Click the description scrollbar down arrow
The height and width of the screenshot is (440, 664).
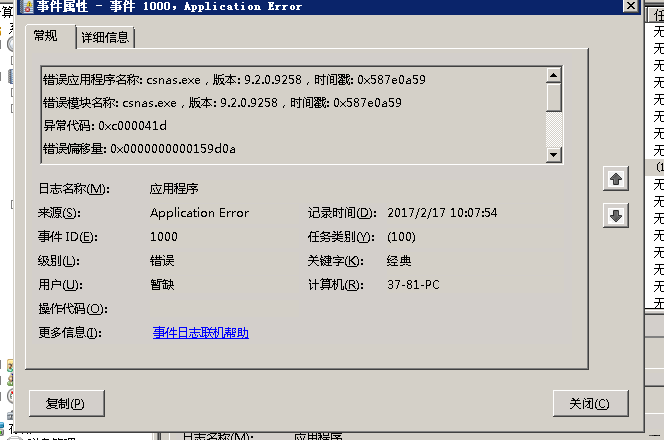tap(553, 155)
